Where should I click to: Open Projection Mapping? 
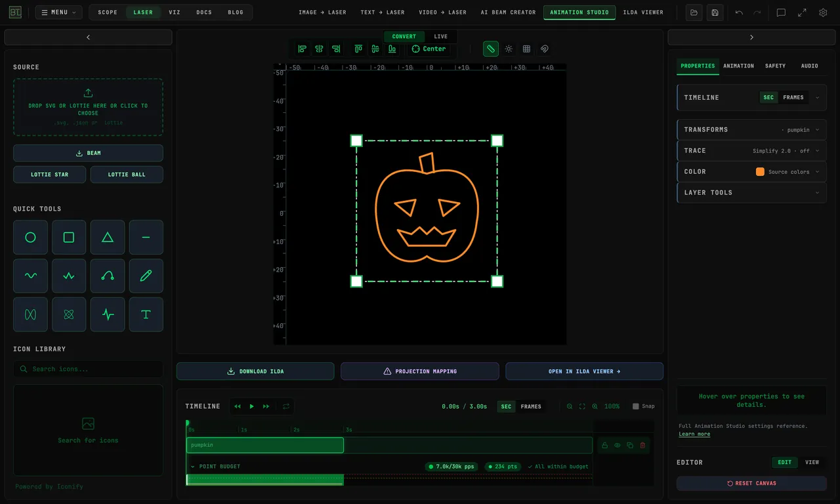pos(420,371)
